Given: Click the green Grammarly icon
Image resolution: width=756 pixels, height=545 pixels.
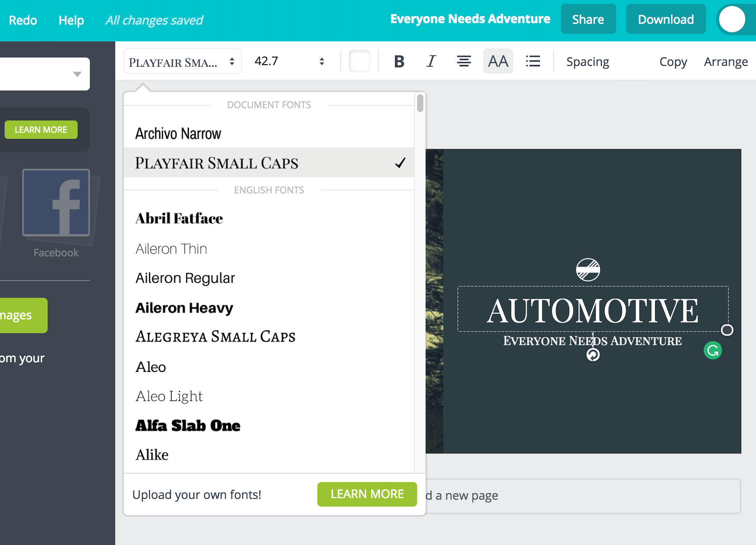Looking at the screenshot, I should click(x=712, y=351).
